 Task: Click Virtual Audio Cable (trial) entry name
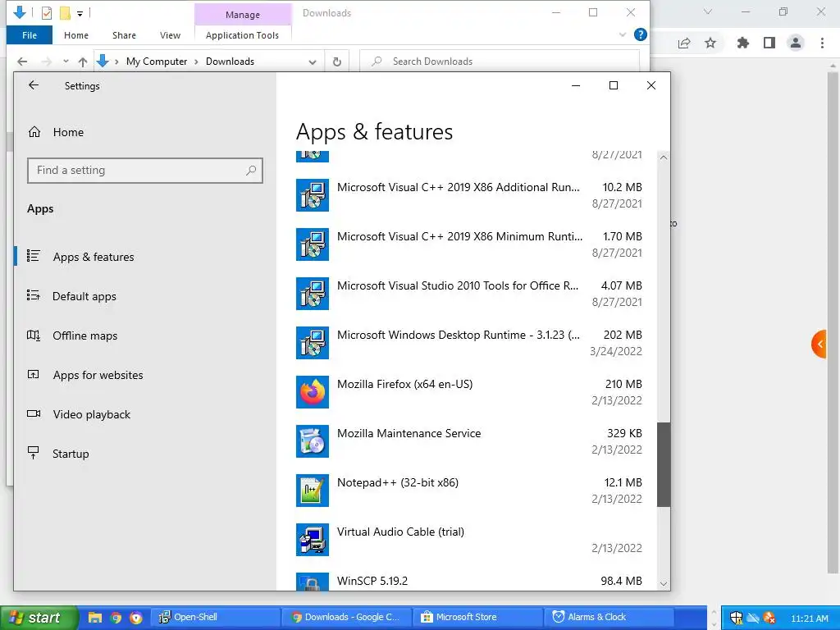(400, 532)
